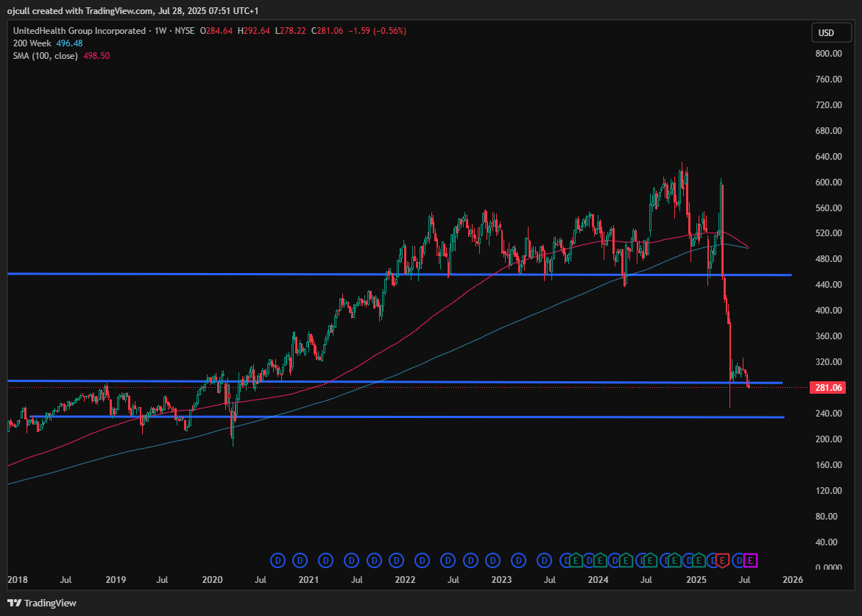Viewport: 862px width, 616px height.
Task: Click the C281.06 close value in header
Action: pyautogui.click(x=327, y=31)
